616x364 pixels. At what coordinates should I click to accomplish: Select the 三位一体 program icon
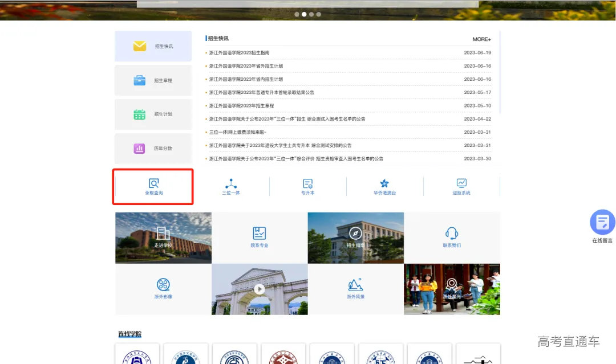click(230, 187)
